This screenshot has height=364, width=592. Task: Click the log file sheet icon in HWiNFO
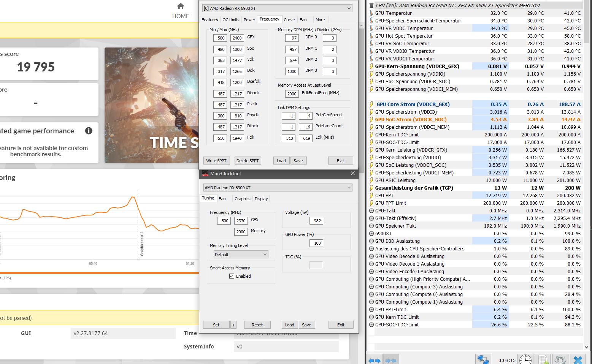tap(543, 359)
